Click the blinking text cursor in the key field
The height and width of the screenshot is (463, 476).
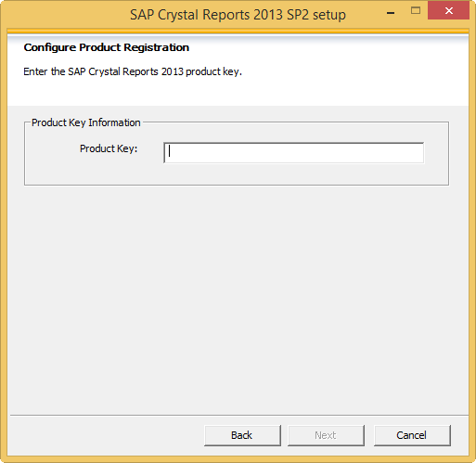pos(169,151)
